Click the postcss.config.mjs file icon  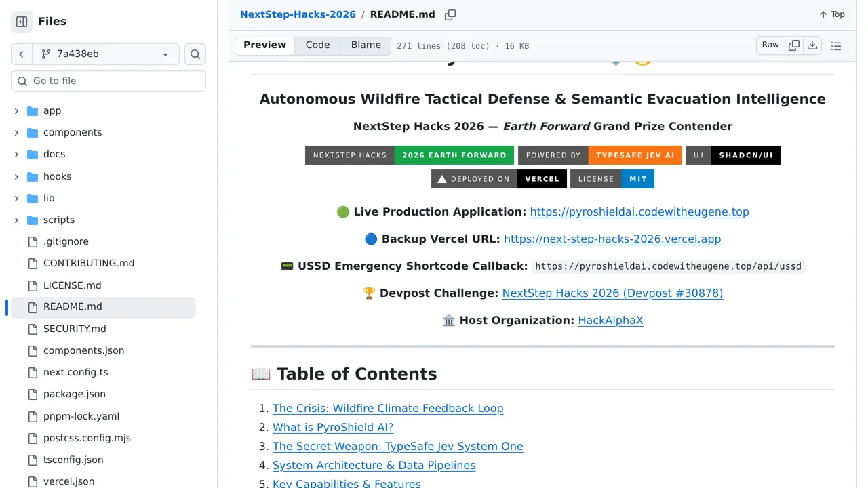(33, 438)
